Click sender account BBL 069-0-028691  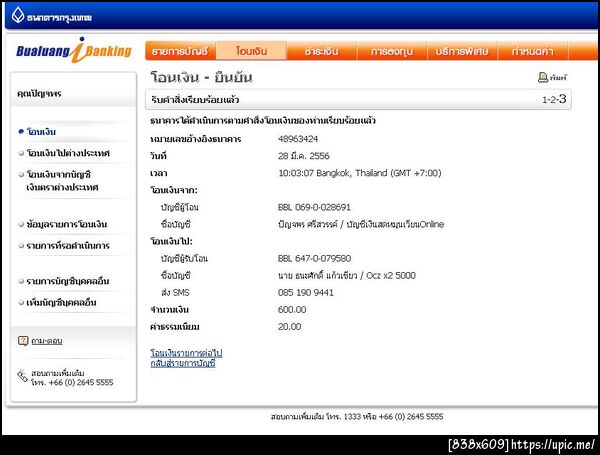314,207
